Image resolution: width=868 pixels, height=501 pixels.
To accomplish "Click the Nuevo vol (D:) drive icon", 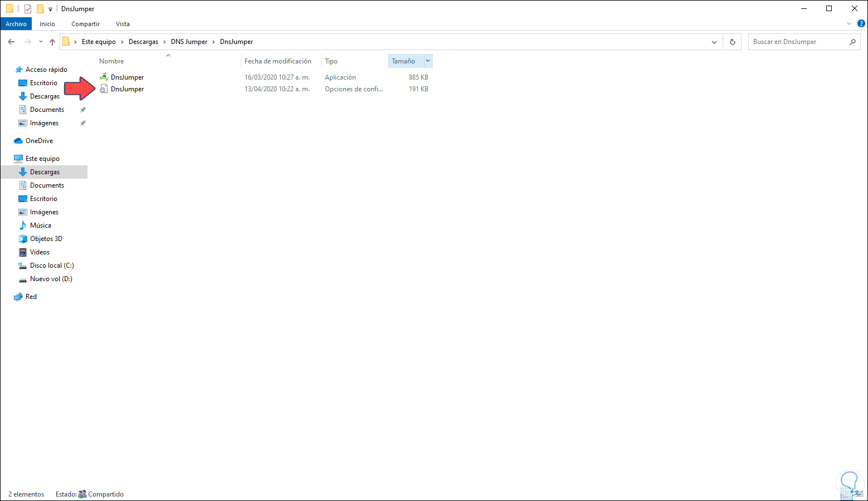I will [23, 279].
